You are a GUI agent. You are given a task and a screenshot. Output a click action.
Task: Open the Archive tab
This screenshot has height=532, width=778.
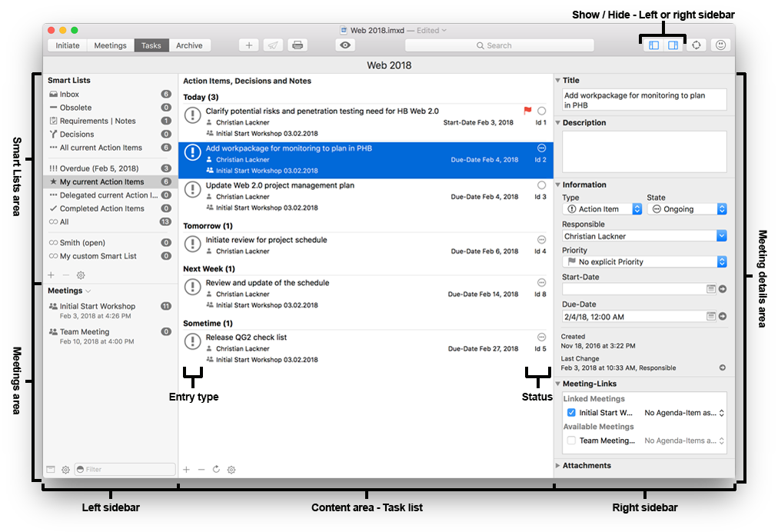tap(189, 45)
